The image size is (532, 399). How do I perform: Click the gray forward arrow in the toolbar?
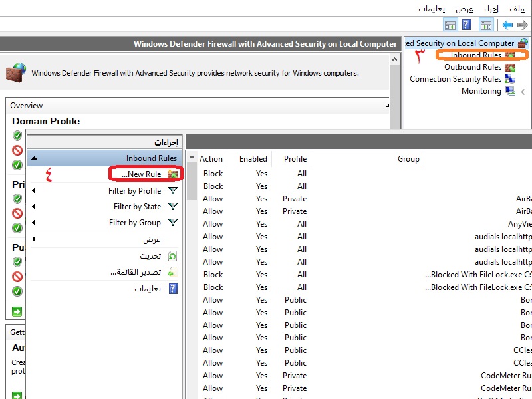click(523, 25)
